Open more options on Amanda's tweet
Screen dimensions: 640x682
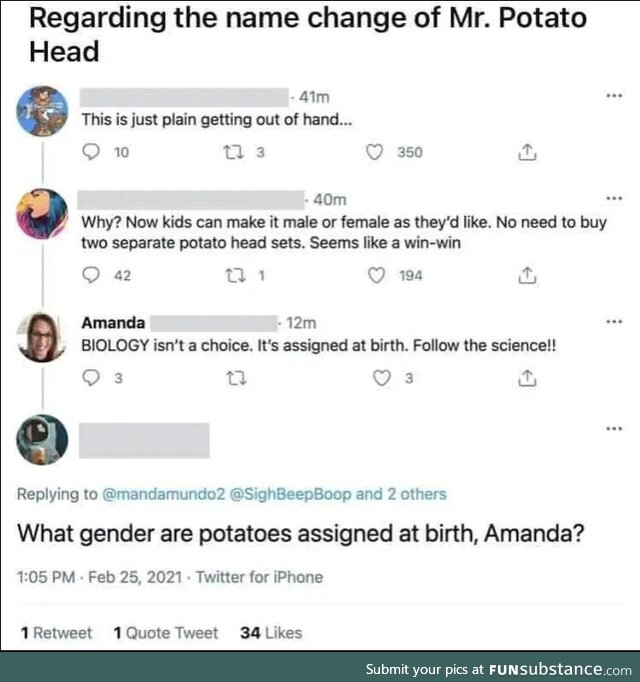click(x=612, y=322)
